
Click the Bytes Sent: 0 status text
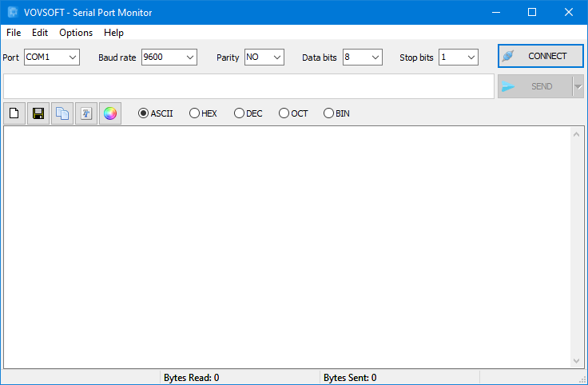tap(350, 378)
